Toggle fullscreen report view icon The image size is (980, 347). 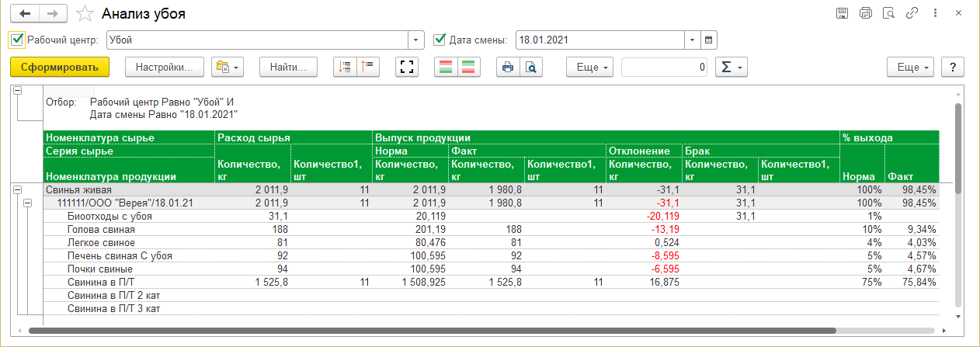(406, 68)
